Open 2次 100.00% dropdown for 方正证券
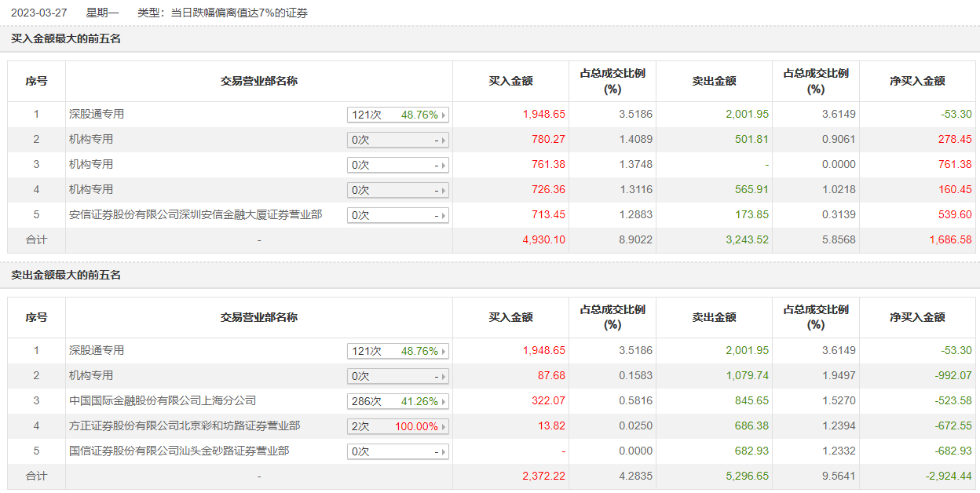 398,426
